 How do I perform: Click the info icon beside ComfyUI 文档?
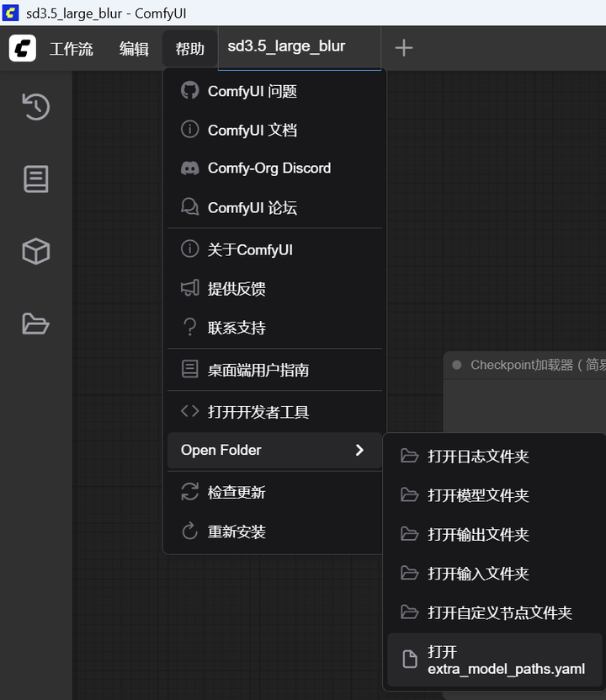click(189, 130)
